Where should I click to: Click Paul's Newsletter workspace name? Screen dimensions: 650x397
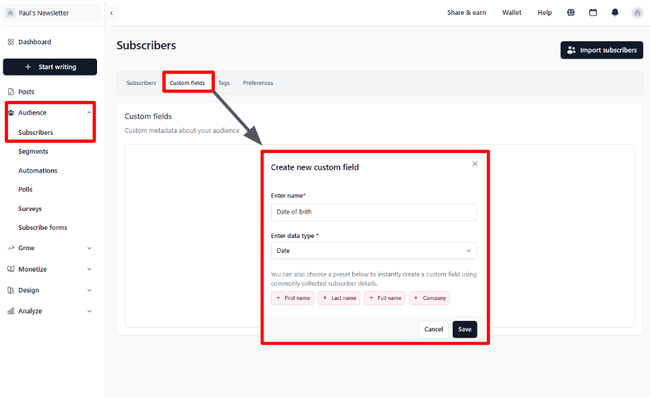[44, 13]
